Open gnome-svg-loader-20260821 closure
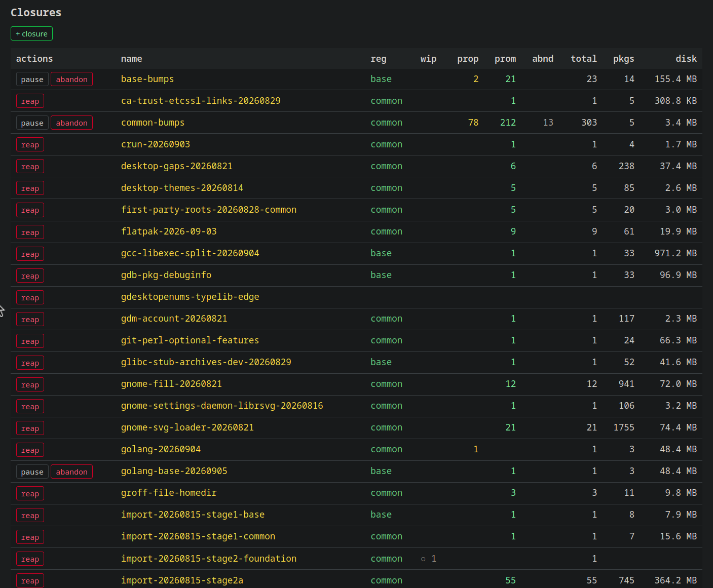 coord(187,427)
